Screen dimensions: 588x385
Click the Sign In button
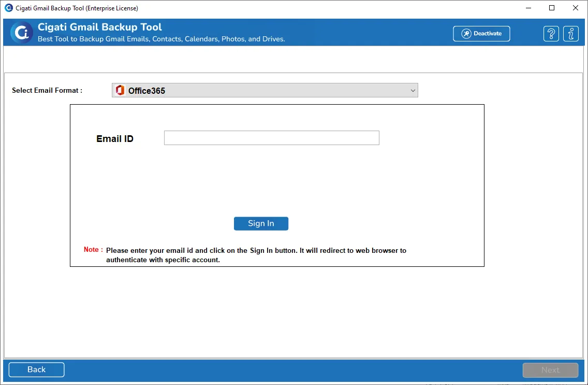coord(261,224)
